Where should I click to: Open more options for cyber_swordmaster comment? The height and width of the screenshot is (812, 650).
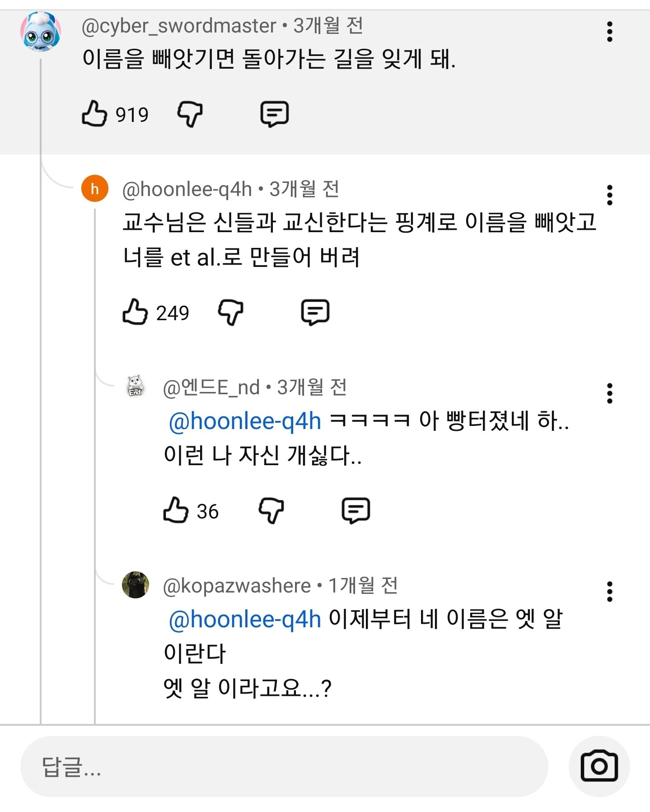[609, 32]
